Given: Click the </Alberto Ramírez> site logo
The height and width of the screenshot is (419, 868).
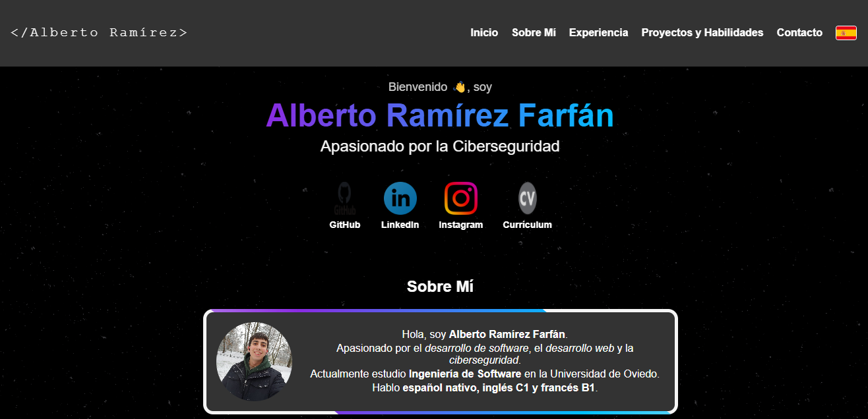Looking at the screenshot, I should [99, 32].
